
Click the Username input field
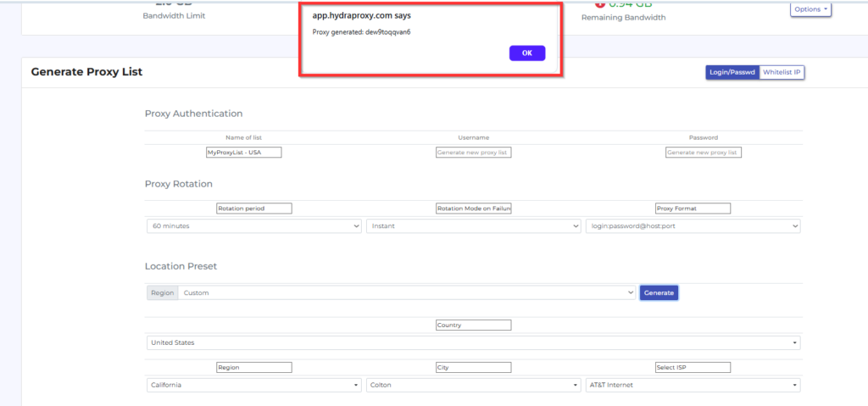(473, 153)
